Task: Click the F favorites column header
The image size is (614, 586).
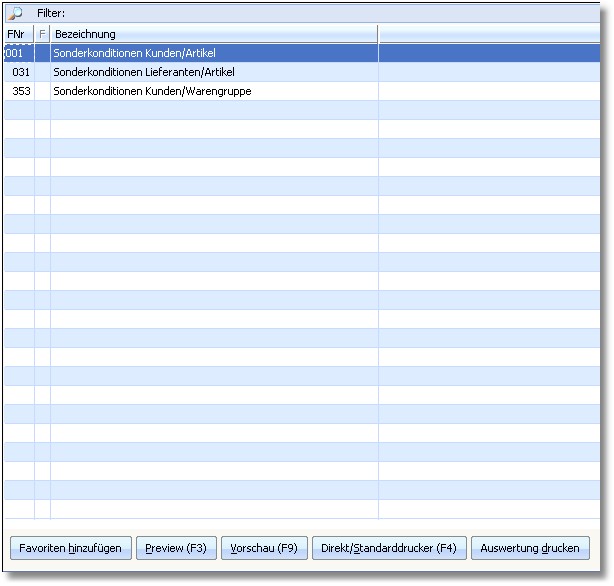Action: point(42,34)
